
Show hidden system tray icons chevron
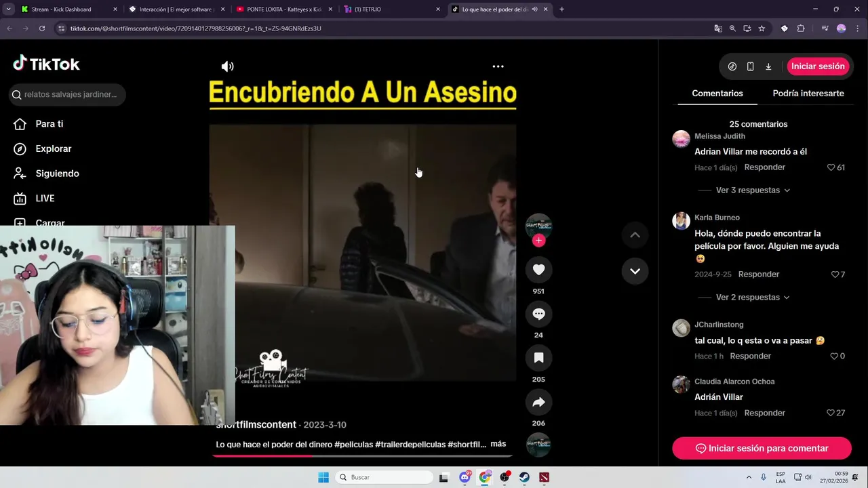[749, 477]
